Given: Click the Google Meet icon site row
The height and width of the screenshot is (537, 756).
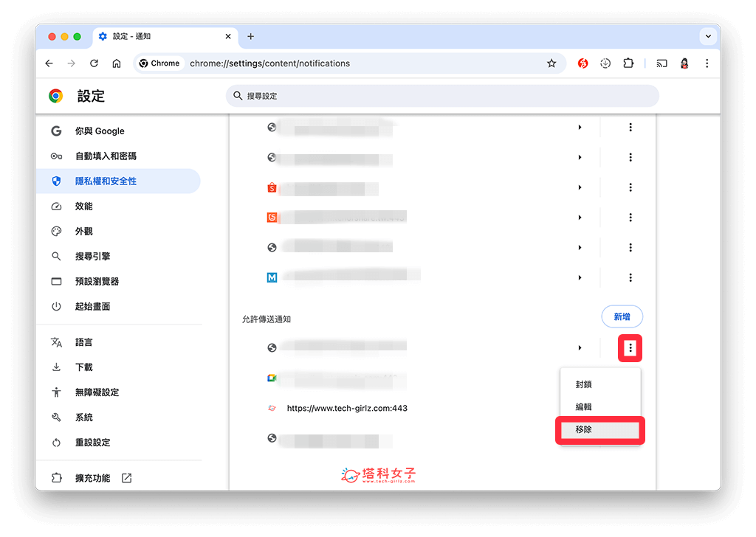Looking at the screenshot, I should click(337, 378).
